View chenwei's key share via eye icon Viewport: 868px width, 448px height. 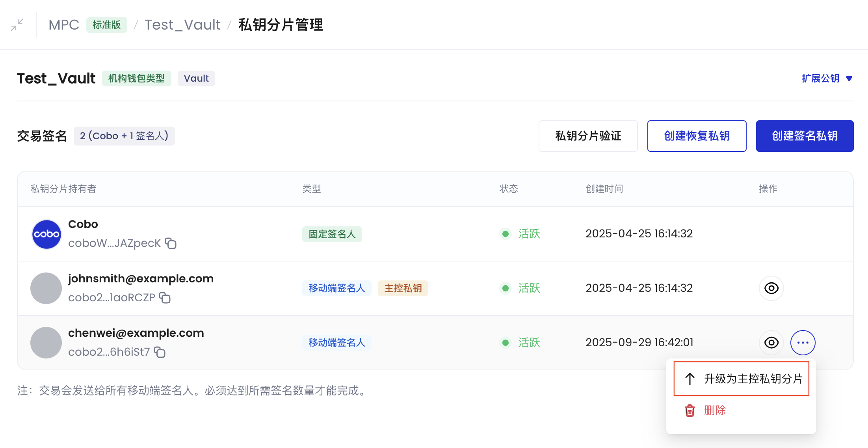[771, 343]
